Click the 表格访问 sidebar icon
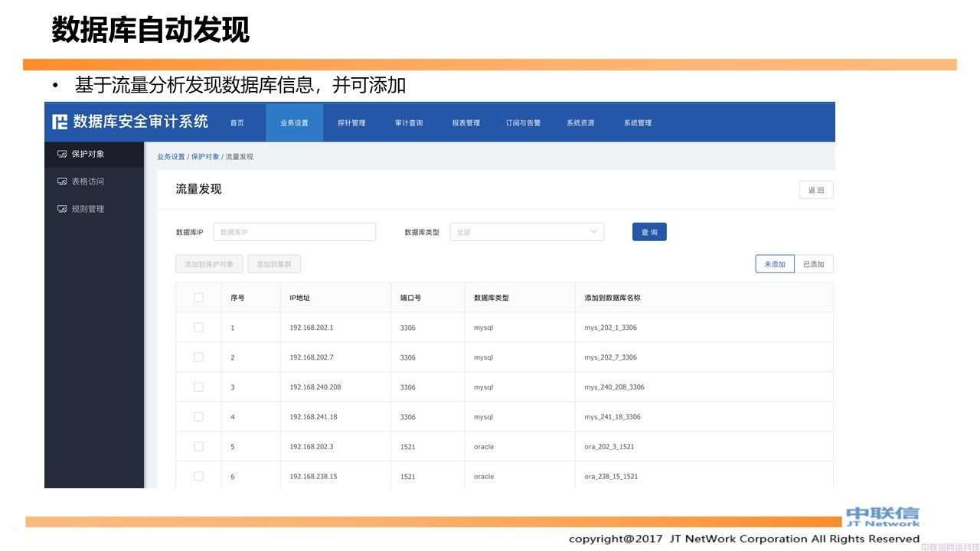Viewport: 980px width, 551px height. 62,181
